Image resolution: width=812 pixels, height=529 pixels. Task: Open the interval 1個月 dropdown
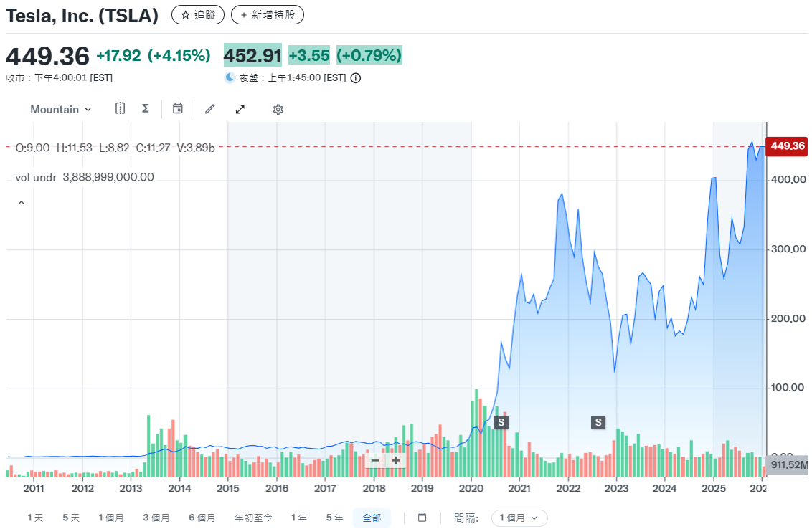click(x=519, y=518)
